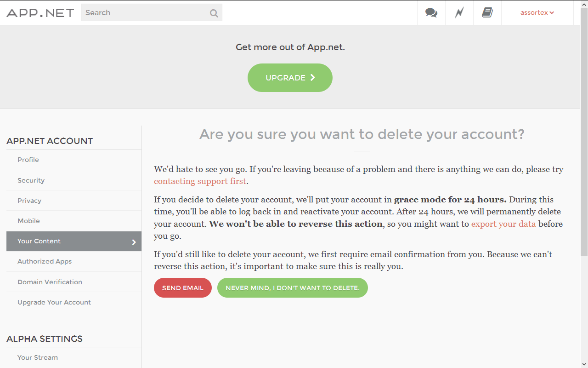
Task: Follow the contacting support first link
Action: (x=200, y=181)
